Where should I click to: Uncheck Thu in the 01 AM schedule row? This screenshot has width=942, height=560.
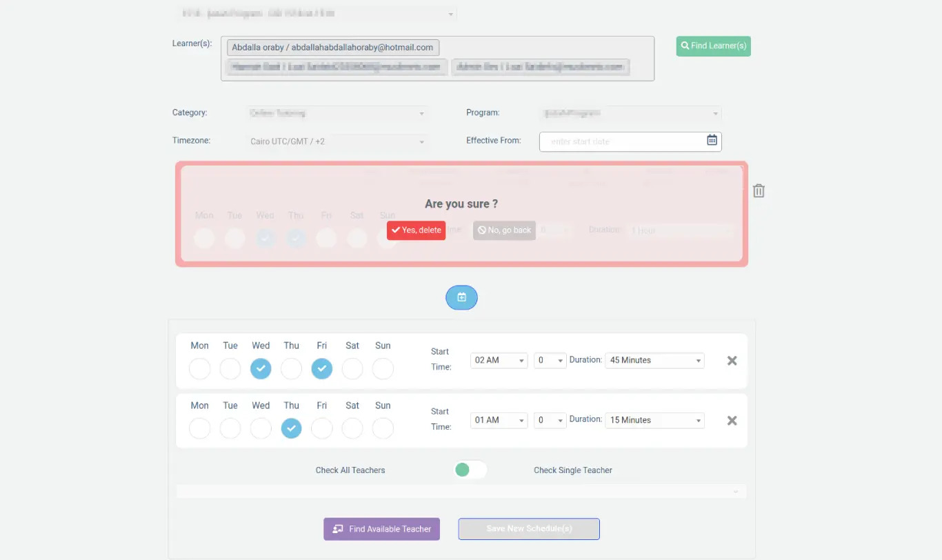(x=291, y=429)
